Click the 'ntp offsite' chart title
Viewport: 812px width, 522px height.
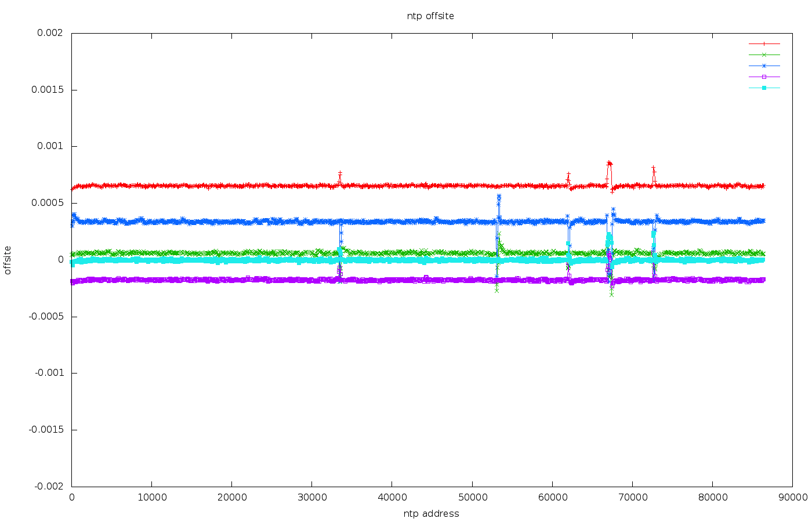coord(430,16)
